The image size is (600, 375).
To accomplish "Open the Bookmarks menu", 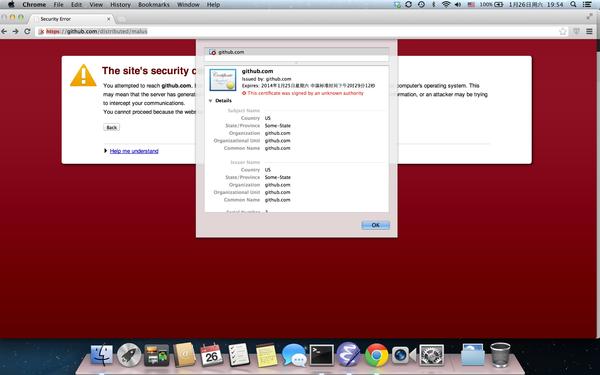I will click(153, 5).
